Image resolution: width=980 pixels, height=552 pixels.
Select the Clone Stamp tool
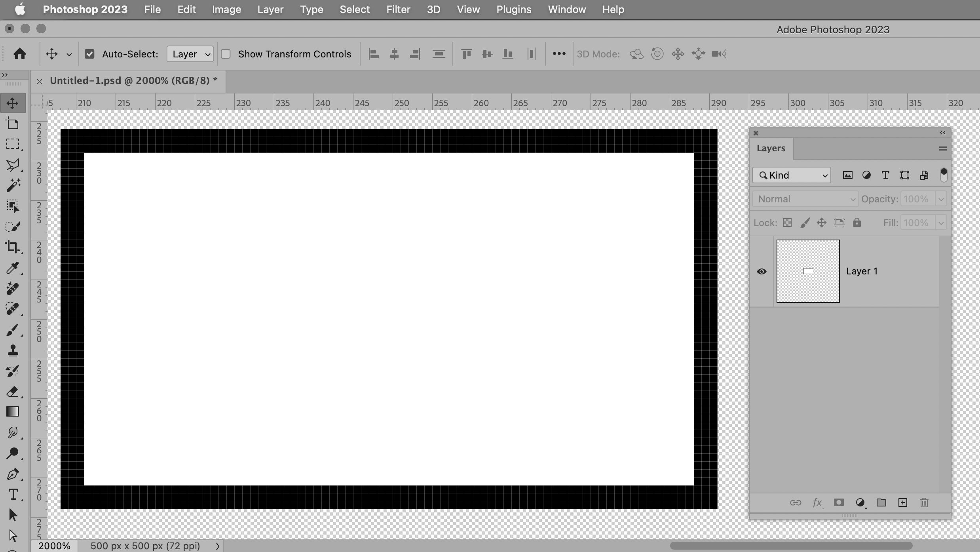click(x=13, y=350)
